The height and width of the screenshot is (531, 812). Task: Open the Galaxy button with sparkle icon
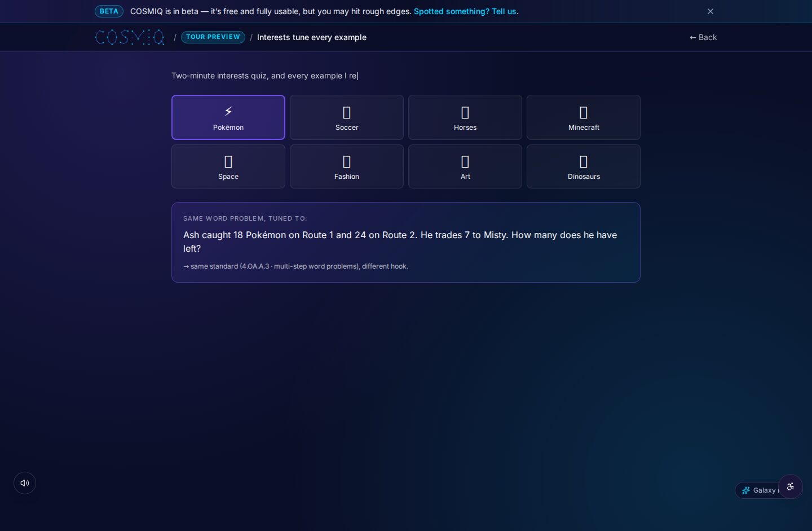757,490
